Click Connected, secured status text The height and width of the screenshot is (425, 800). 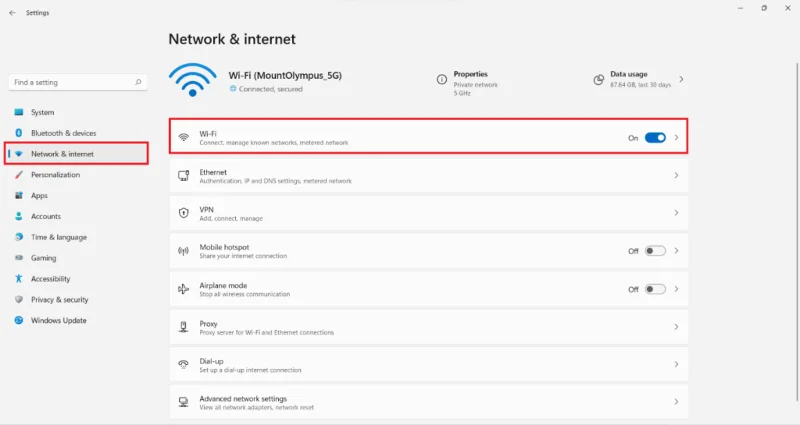[x=270, y=89]
